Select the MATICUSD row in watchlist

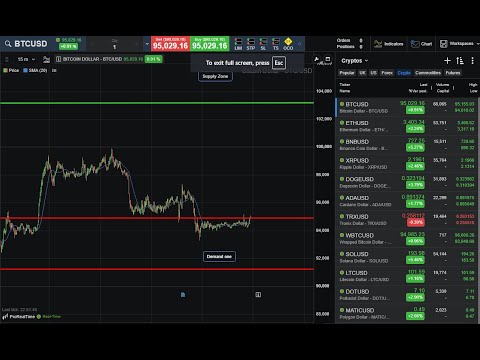(x=407, y=313)
